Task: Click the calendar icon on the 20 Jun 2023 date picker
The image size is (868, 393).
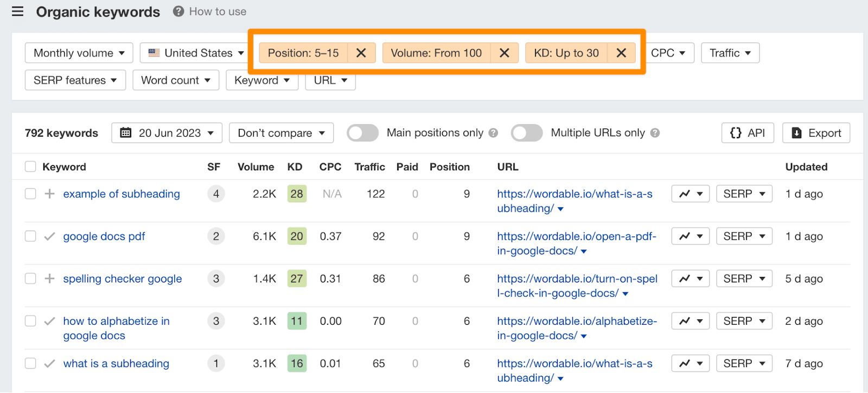Action: (126, 133)
